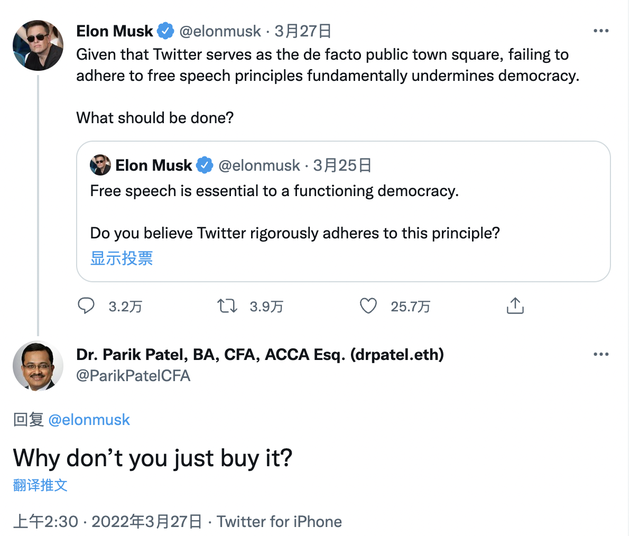The width and height of the screenshot is (630, 536).
Task: Click Dr. Parik Patel's profile avatar
Action: (38, 366)
